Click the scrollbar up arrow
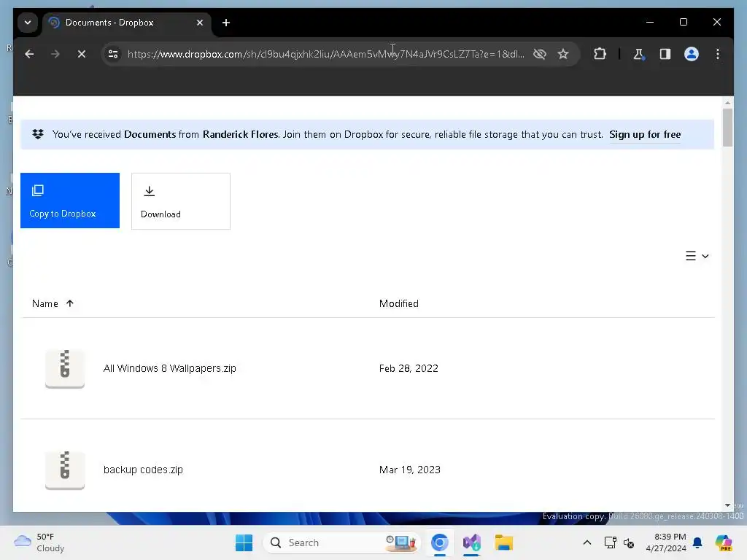 (727, 102)
